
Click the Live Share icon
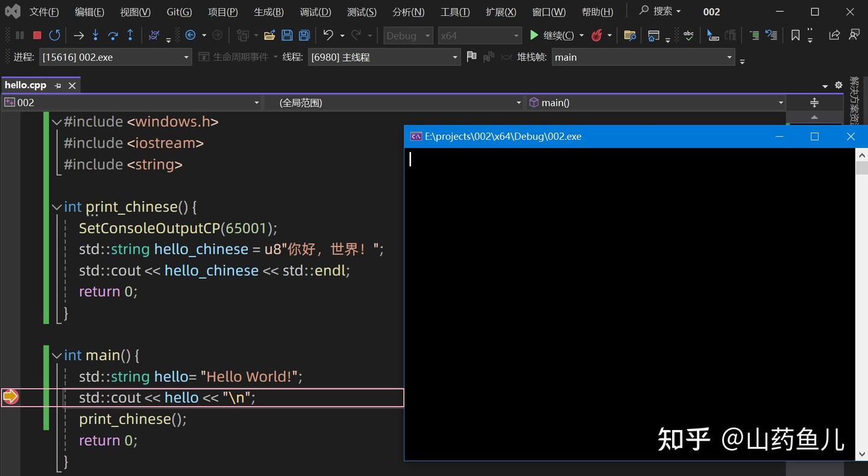[834, 35]
